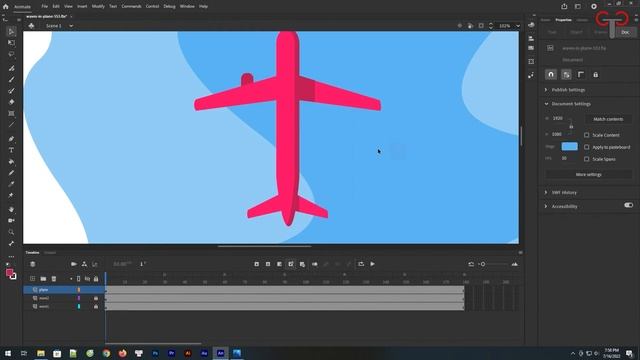The height and width of the screenshot is (360, 640).
Task: Click the Play button in timeline
Action: point(373,264)
